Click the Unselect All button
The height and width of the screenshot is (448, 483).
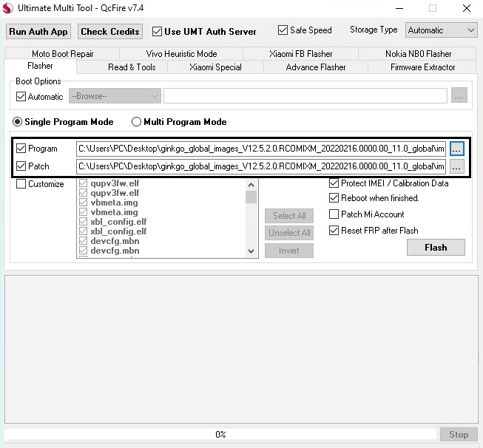289,233
